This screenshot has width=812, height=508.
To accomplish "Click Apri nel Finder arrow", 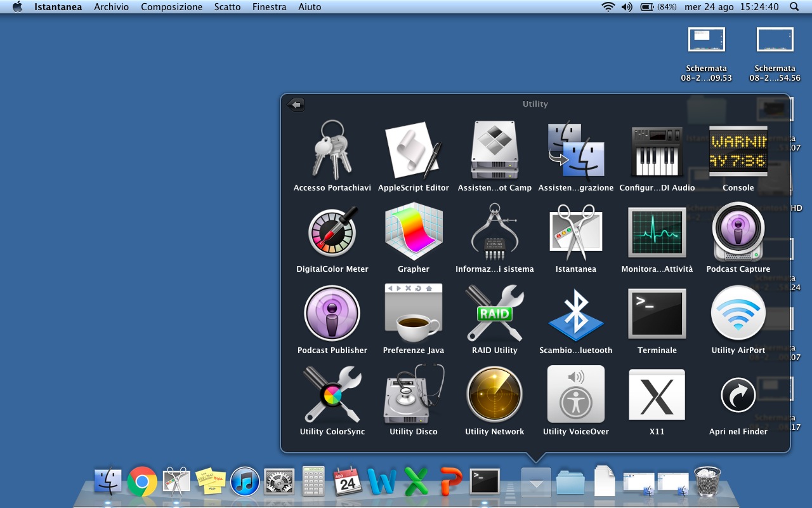I will click(738, 395).
